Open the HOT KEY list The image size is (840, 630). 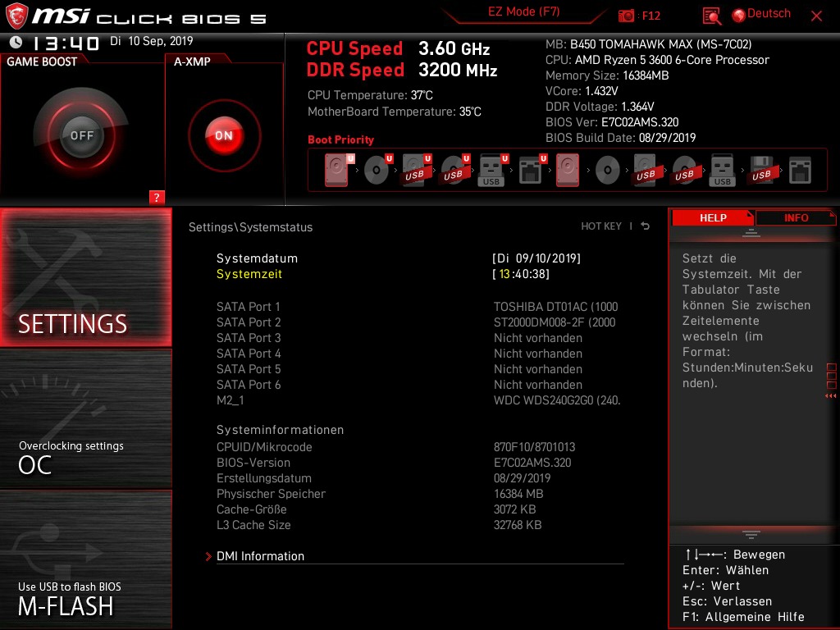(601, 226)
